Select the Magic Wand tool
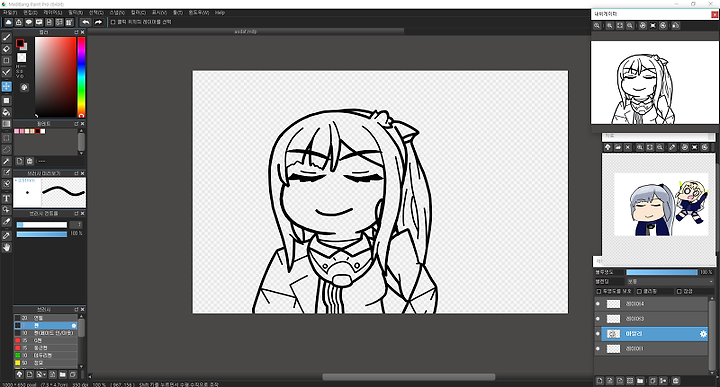Screen dimensions: 720x387 6,161
